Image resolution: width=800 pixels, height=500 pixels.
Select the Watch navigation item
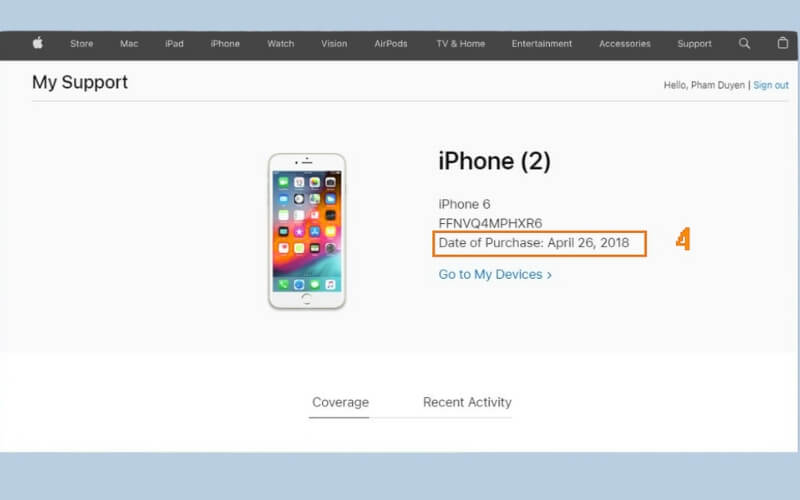(x=281, y=44)
